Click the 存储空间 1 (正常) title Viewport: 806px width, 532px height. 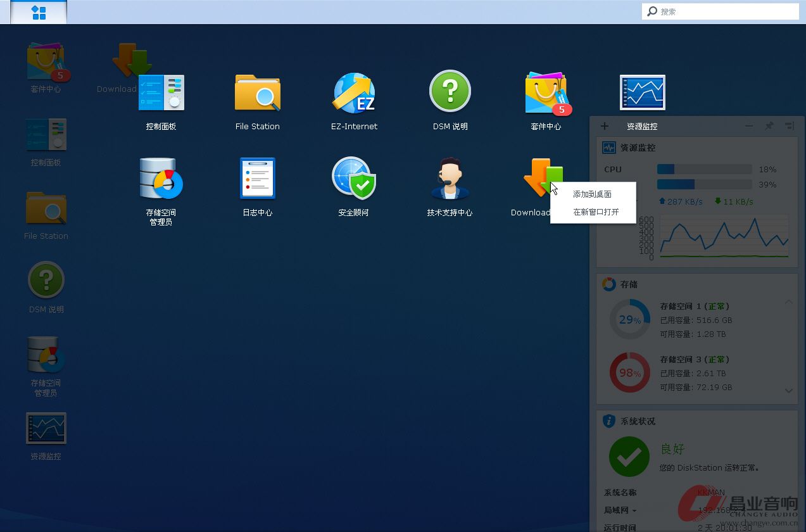tap(695, 306)
